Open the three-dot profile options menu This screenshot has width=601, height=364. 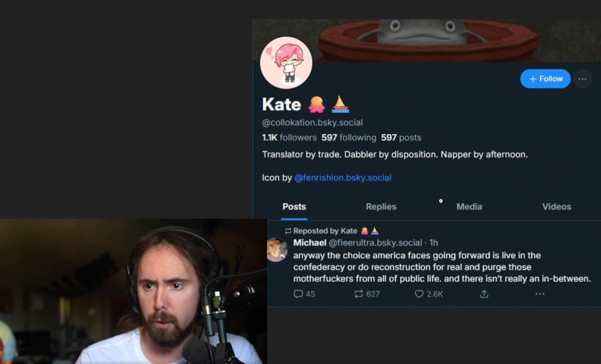tap(582, 79)
